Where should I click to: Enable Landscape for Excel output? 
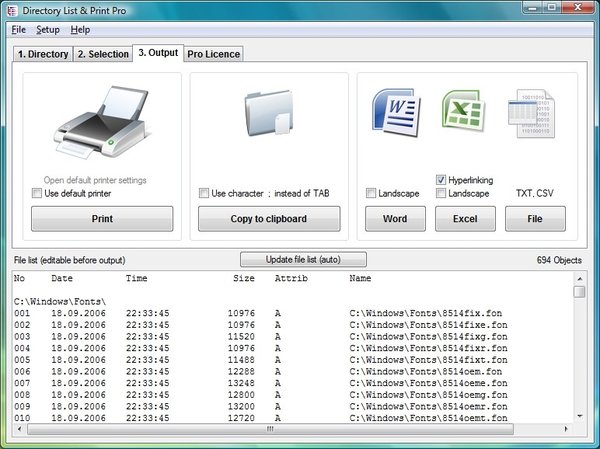[x=441, y=193]
